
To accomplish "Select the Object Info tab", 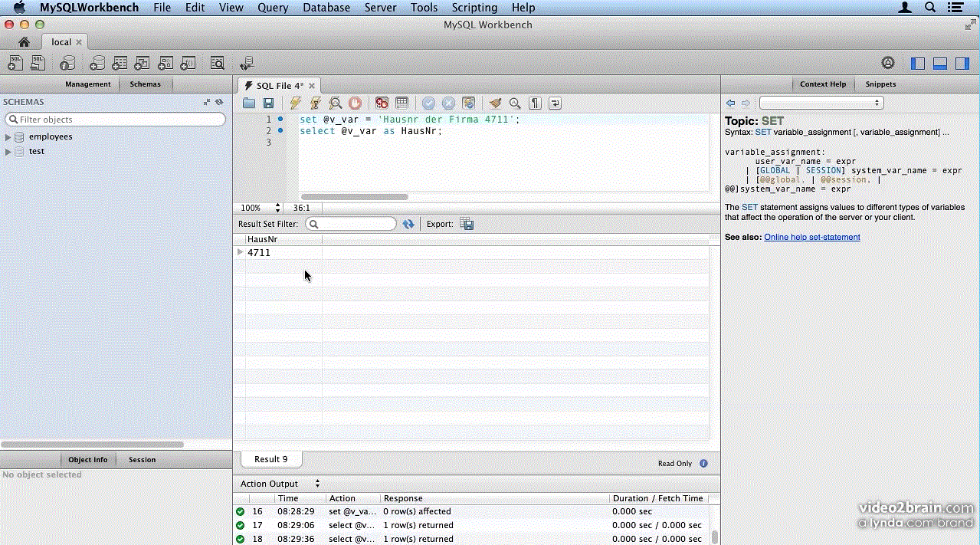I will [x=88, y=460].
